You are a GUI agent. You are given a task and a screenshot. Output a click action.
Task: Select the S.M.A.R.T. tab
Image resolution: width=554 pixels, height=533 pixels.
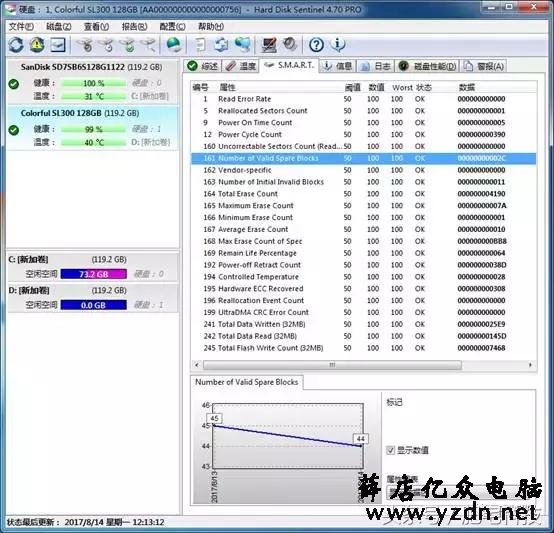point(289,65)
